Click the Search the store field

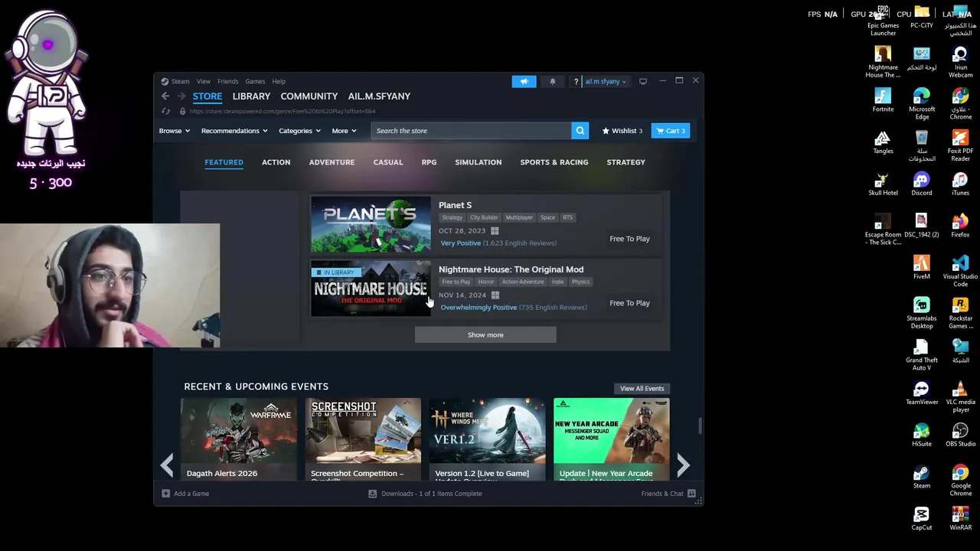tap(471, 131)
